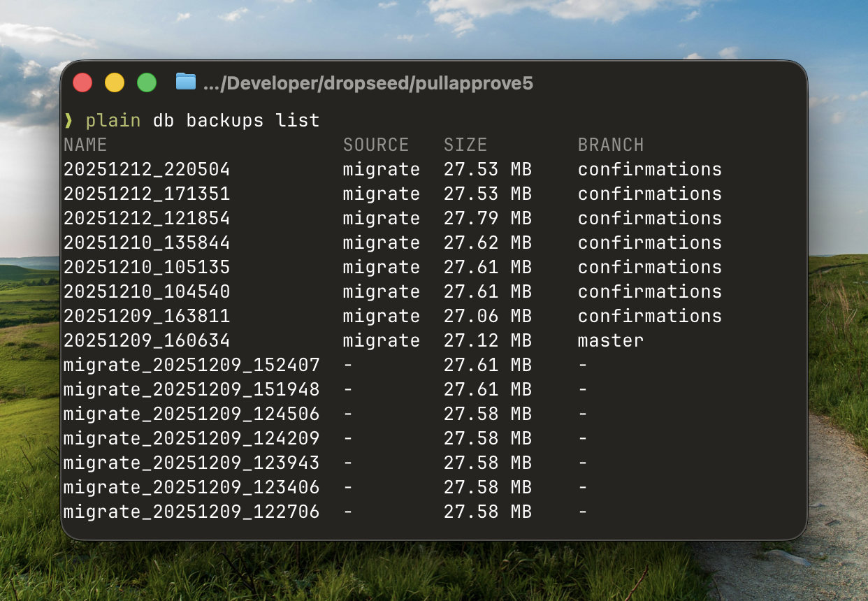Close the terminal with the red button

coord(82,82)
